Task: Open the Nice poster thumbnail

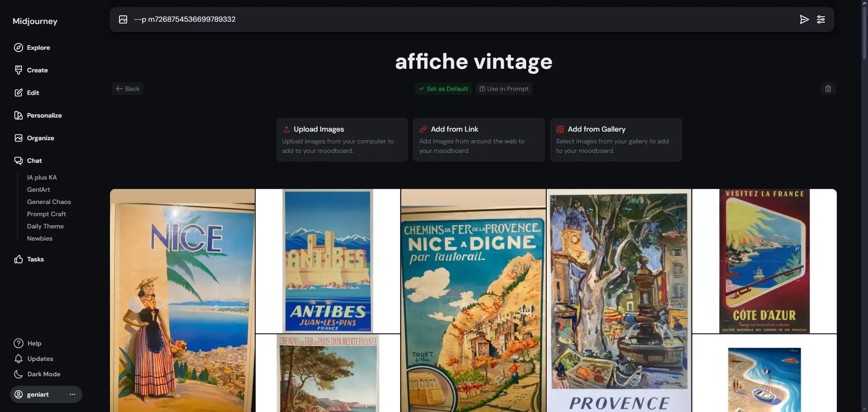Action: click(x=182, y=300)
